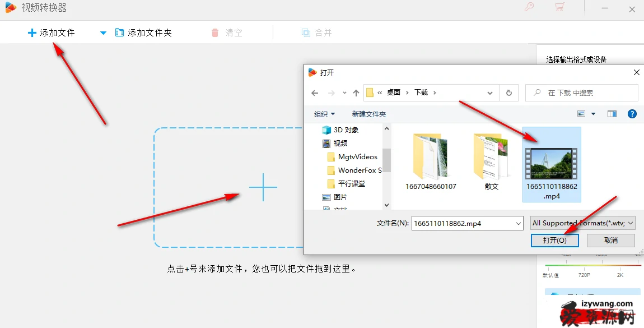Select the 1665110118862.mp4 video thumbnail
Screen dimensions: 644x328
pos(552,164)
